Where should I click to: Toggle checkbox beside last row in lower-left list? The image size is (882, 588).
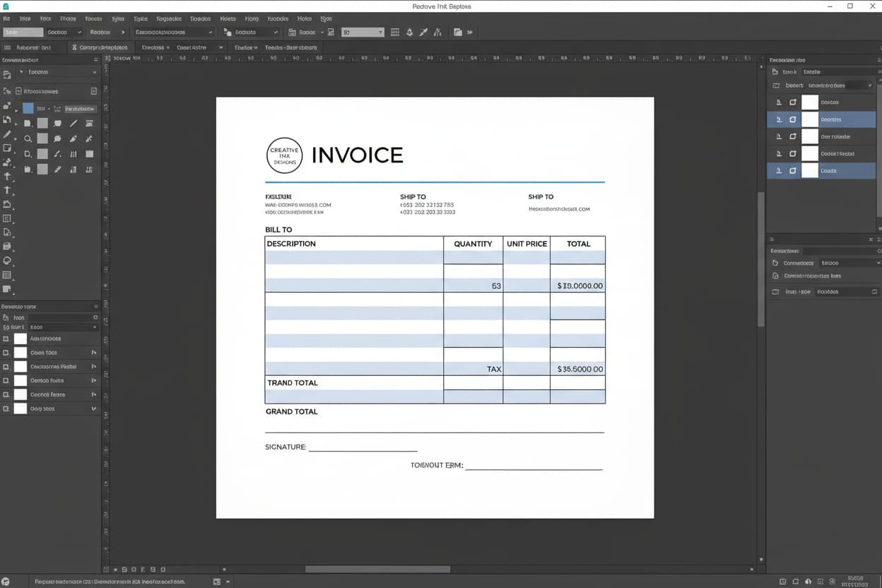(6, 408)
